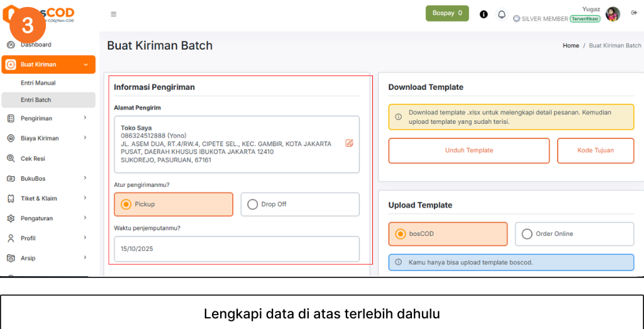The image size is (644, 329).
Task: Click the Kode Tujuan button
Action: pos(595,150)
